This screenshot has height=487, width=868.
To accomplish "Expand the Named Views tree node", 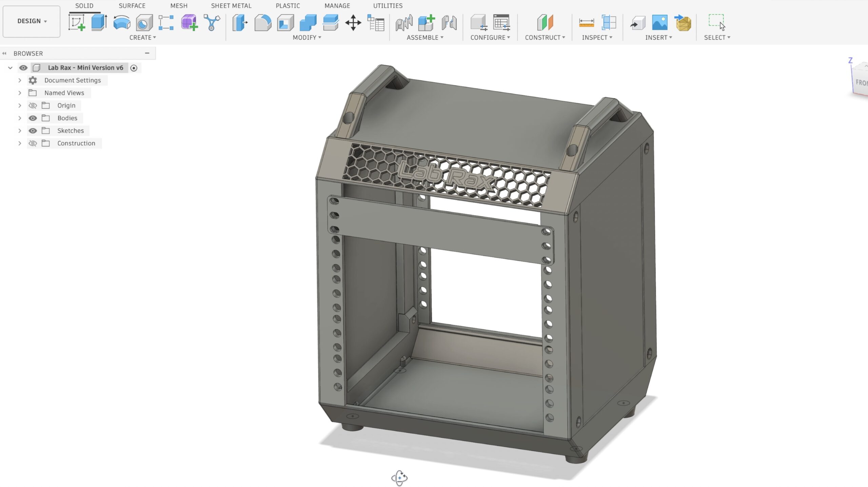I will tap(20, 93).
